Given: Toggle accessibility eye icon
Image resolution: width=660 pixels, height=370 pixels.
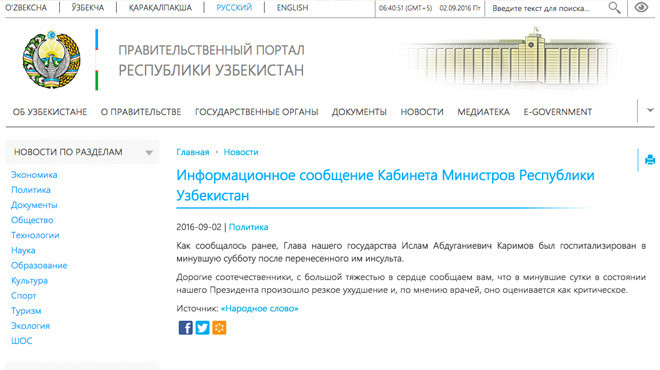Looking at the screenshot, I should 641,7.
